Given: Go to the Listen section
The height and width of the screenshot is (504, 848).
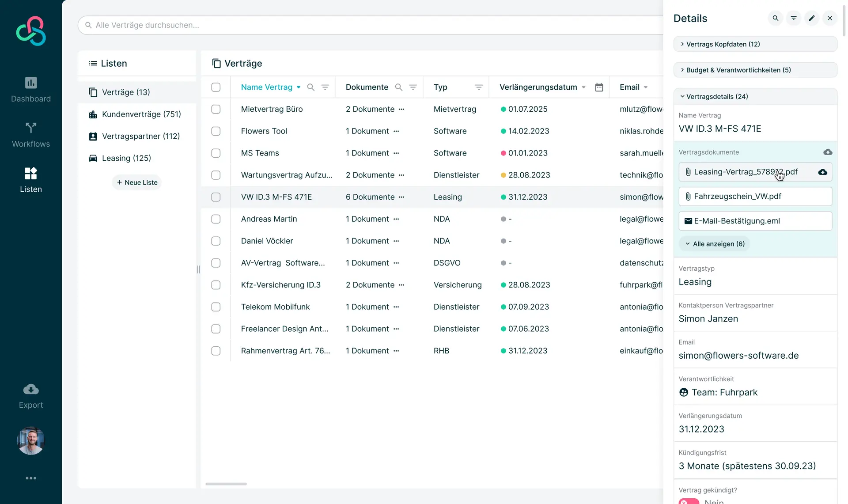Looking at the screenshot, I should click(x=31, y=180).
